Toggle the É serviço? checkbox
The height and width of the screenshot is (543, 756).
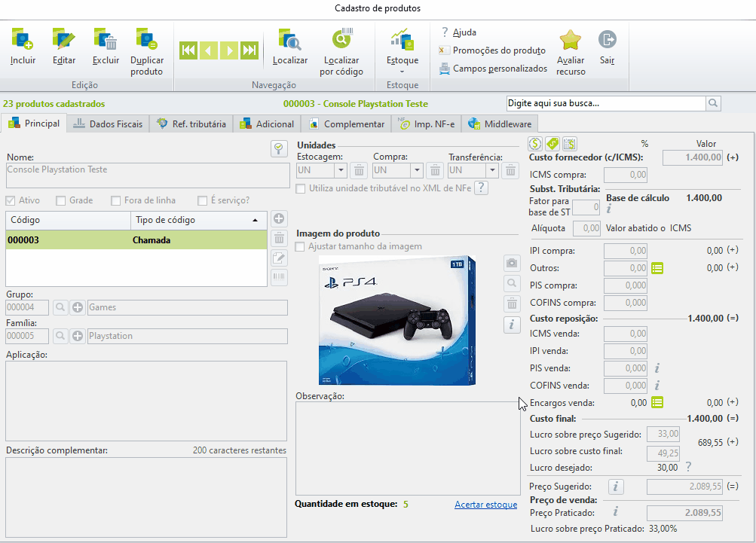tap(203, 200)
